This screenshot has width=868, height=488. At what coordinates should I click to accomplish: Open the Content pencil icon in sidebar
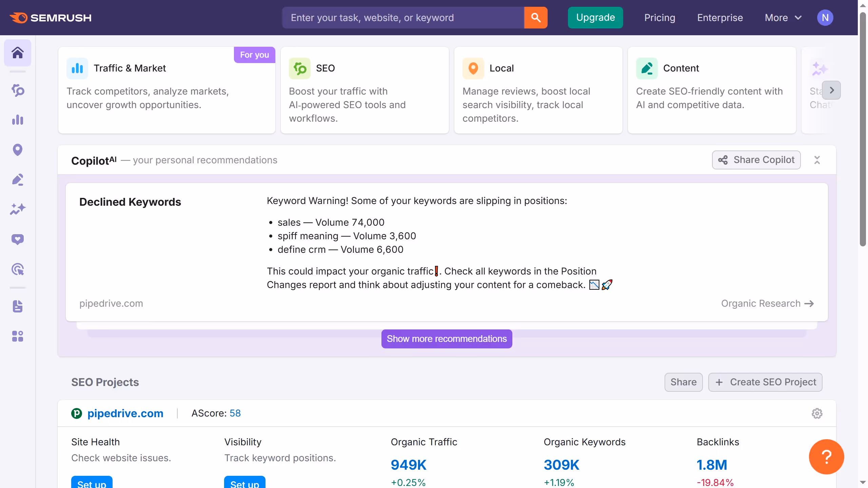[x=18, y=180]
